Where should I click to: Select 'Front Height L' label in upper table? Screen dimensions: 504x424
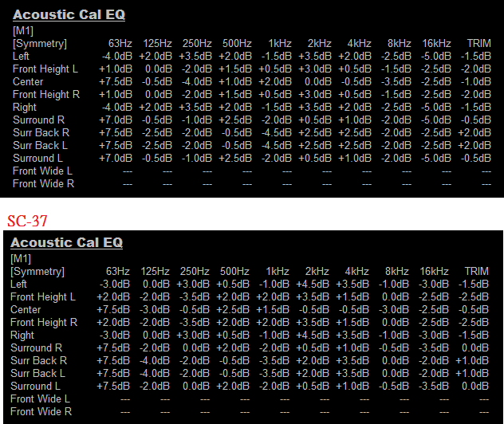45,69
